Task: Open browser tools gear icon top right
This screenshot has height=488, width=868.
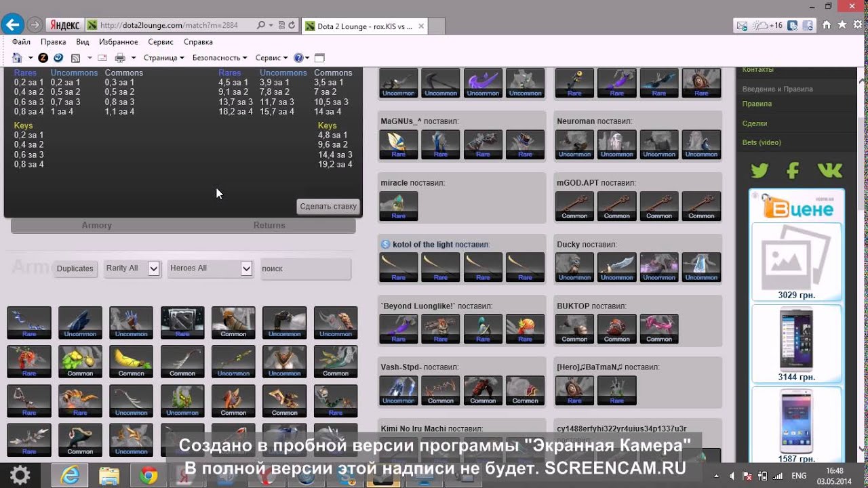Action: (x=857, y=25)
